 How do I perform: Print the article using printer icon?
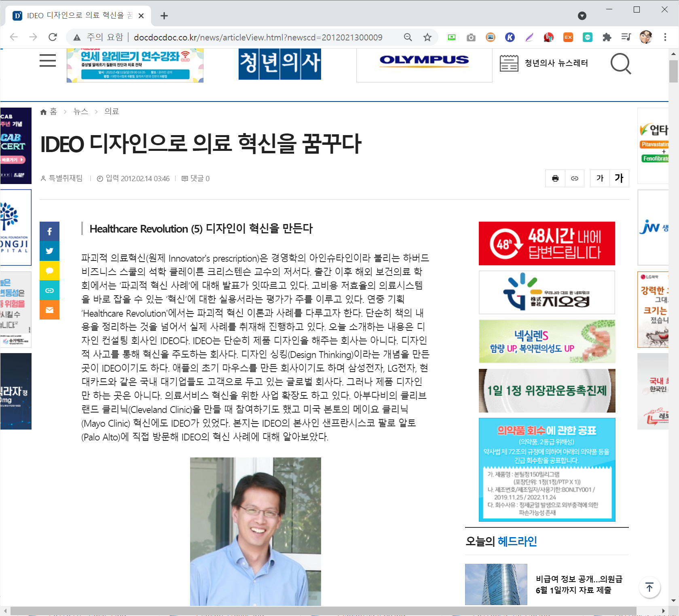pos(555,178)
